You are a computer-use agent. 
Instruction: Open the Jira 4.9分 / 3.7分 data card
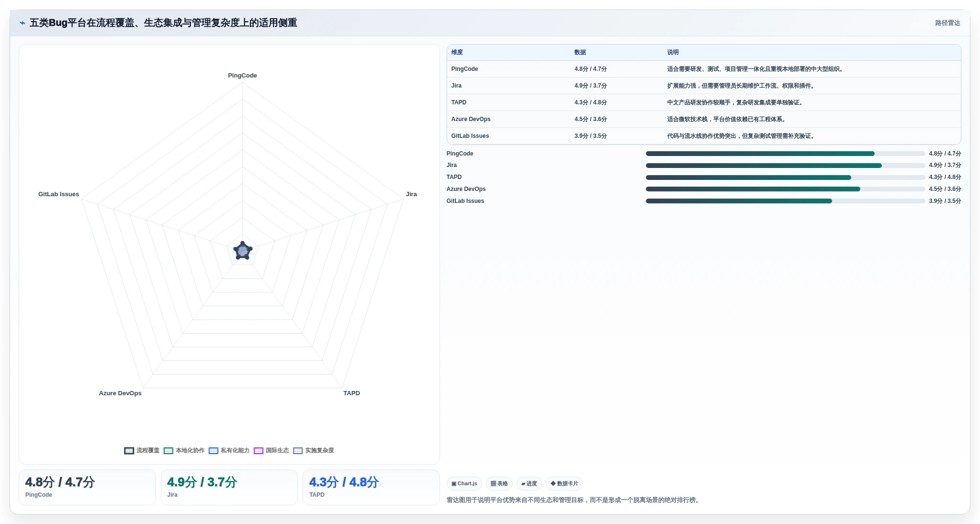pos(229,487)
